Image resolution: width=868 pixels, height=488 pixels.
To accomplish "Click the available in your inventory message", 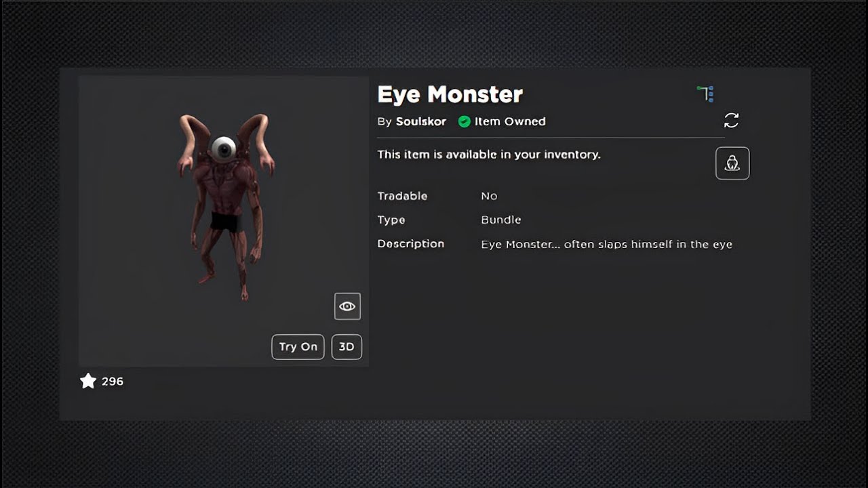I will [489, 155].
